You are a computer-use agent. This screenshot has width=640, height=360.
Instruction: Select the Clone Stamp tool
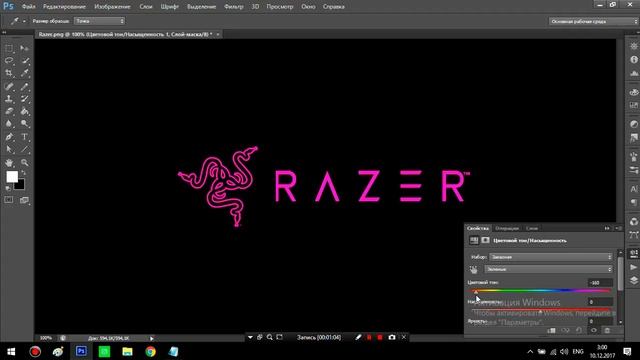coord(9,99)
